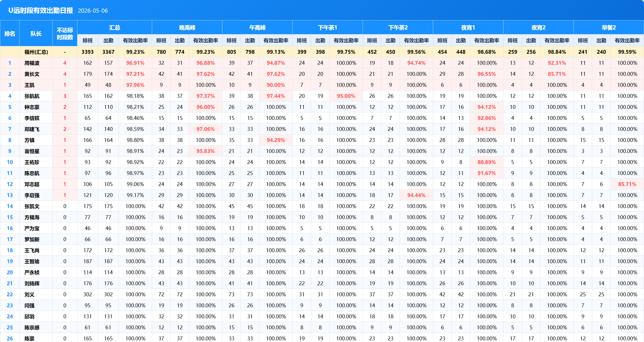Click the 98.18% overall rate for 张航航
The height and width of the screenshot is (342, 644).
[135, 96]
